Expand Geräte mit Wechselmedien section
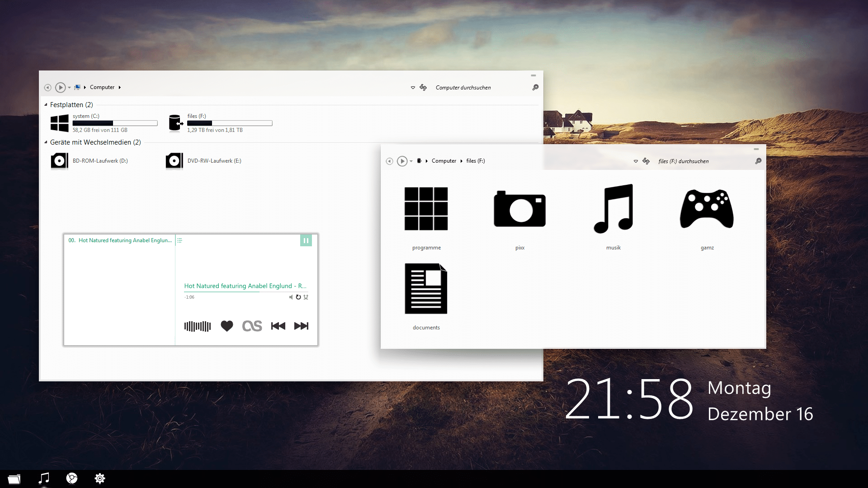 [x=46, y=142]
